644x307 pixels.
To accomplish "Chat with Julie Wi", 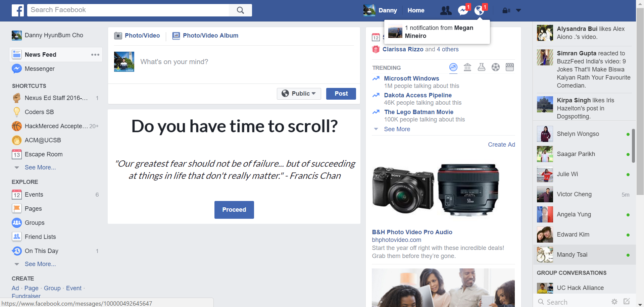I will tap(584, 174).
